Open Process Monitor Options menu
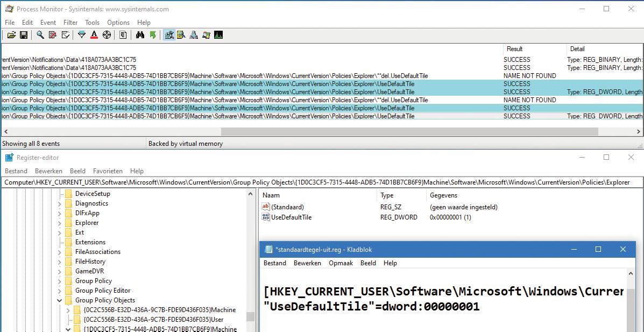 point(118,23)
